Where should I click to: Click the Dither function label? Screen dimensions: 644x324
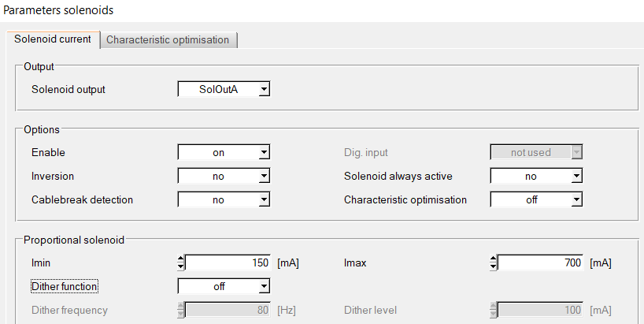point(65,287)
